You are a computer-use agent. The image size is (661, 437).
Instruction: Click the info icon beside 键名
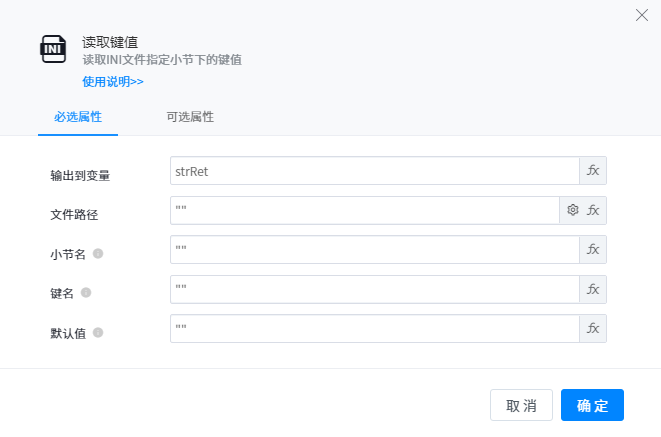coord(86,292)
